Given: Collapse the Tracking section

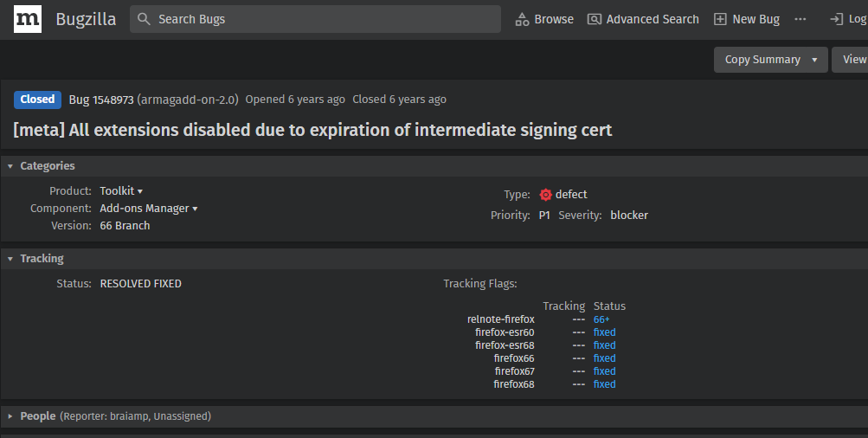Looking at the screenshot, I should tap(10, 259).
